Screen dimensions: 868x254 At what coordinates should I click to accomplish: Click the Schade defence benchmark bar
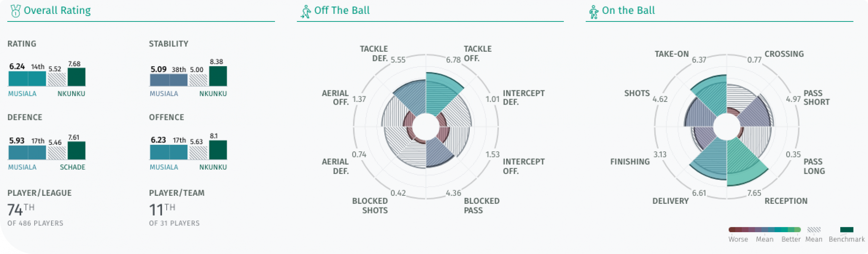[76, 150]
